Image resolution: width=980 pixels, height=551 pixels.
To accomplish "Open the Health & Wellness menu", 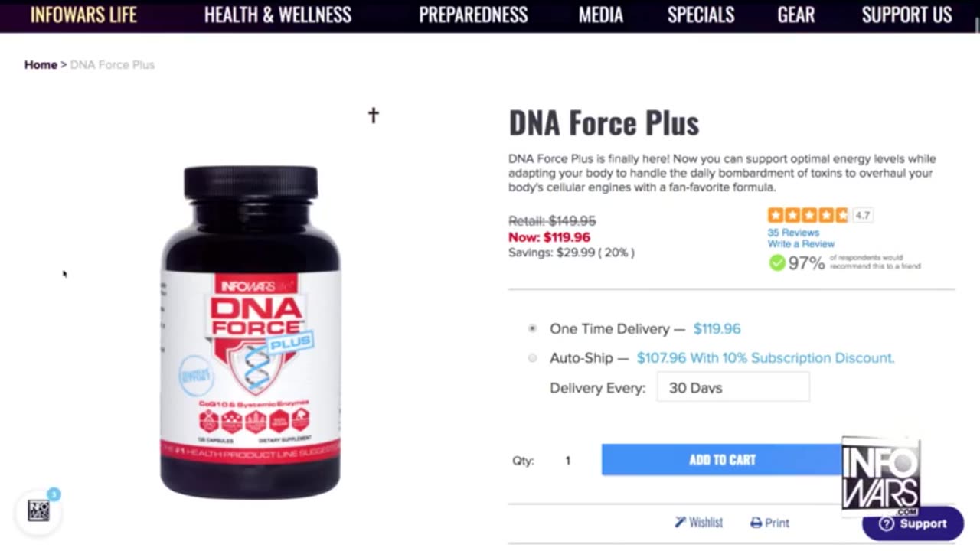I will point(277,15).
